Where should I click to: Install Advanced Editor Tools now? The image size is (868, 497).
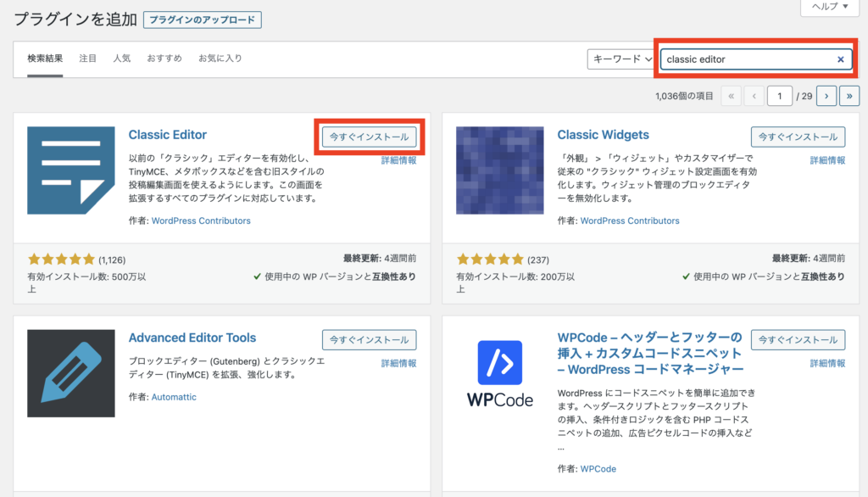point(370,339)
